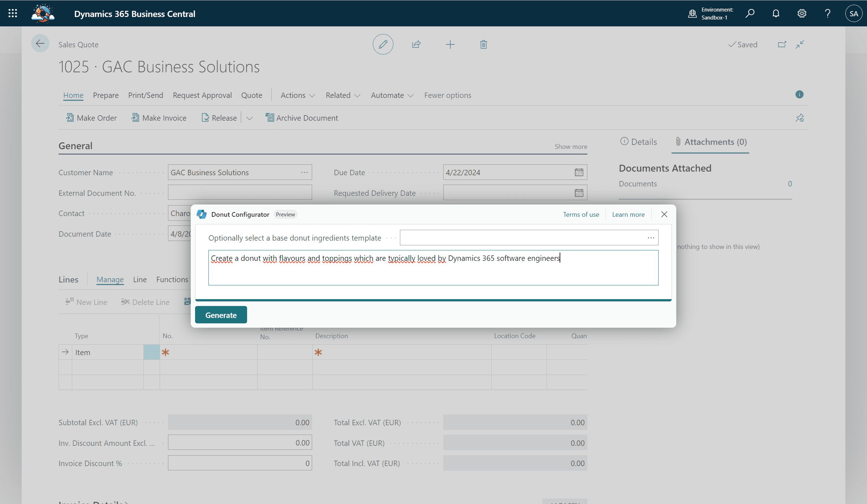
Task: Click the Location Code column header
Action: click(x=515, y=336)
